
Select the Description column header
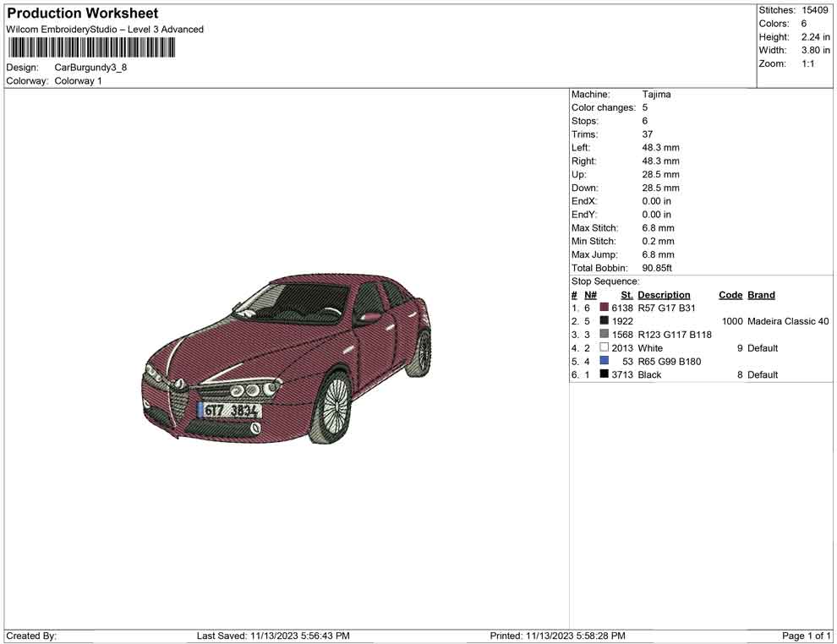point(665,294)
